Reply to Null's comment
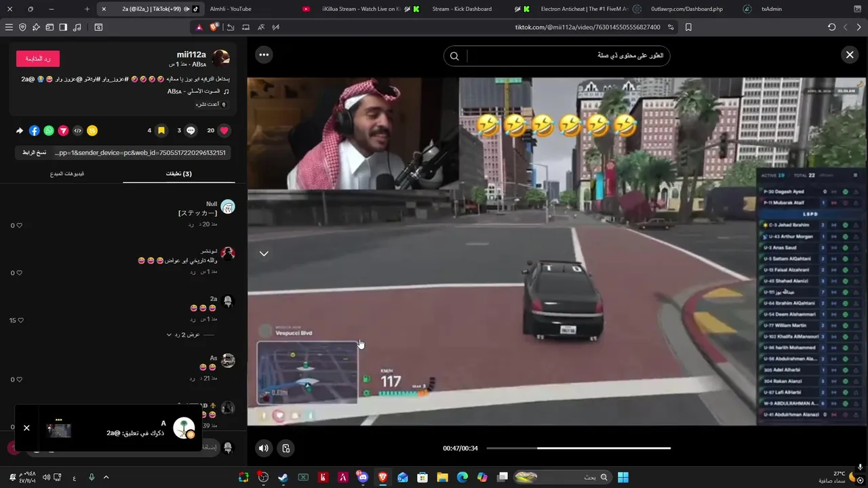868x488 pixels. point(192,224)
